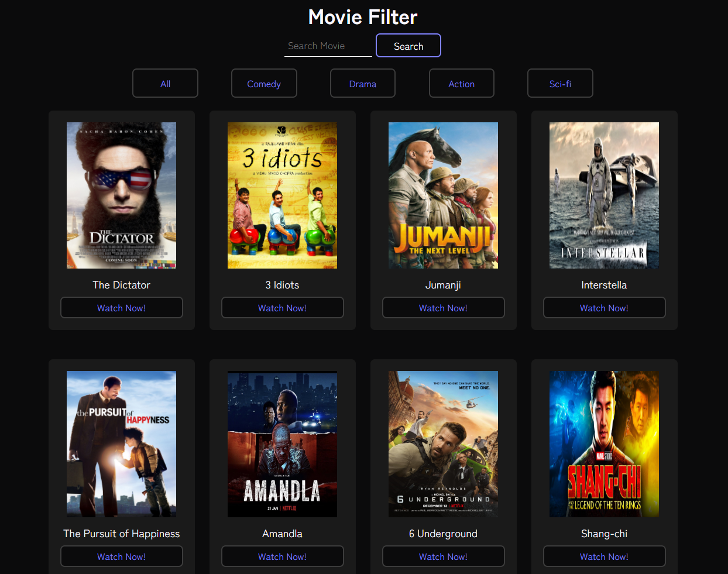Click the Search Movie input field
Screen dimensions: 728x574
[328, 46]
